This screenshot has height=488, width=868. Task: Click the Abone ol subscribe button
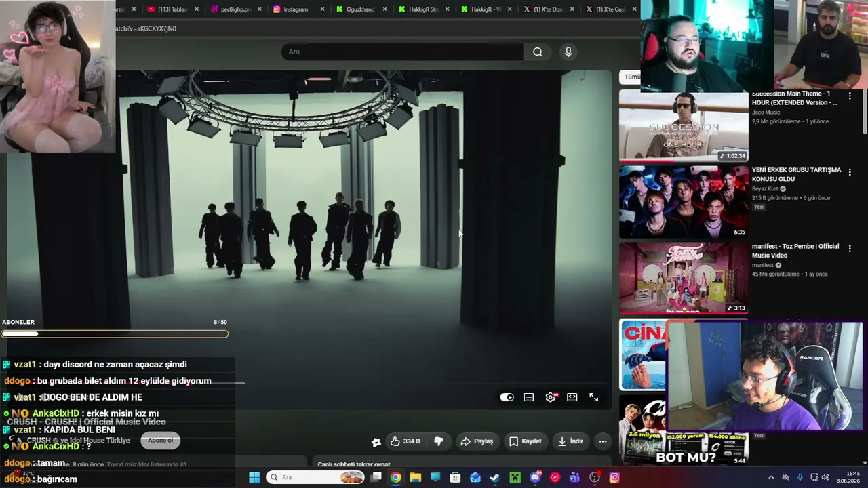coord(161,440)
